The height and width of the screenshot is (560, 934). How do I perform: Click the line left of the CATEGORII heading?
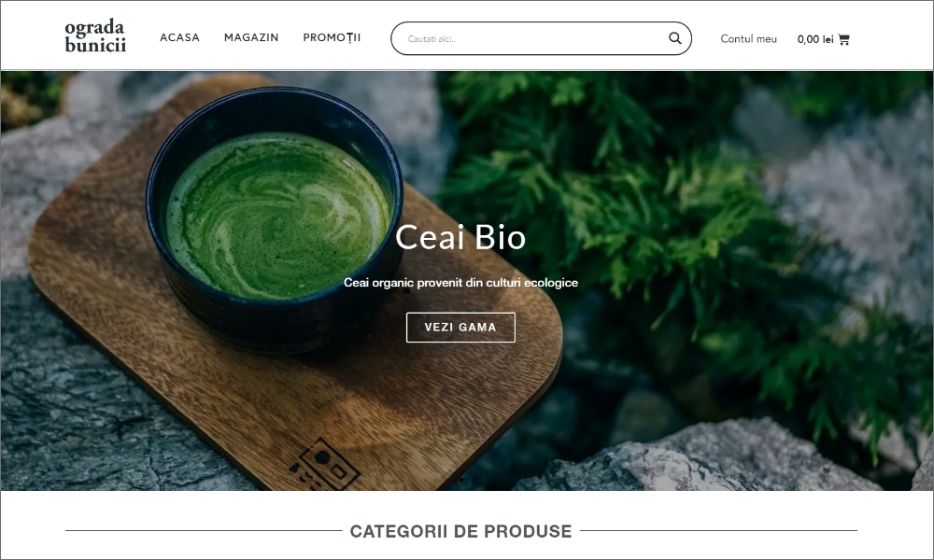(x=204, y=530)
